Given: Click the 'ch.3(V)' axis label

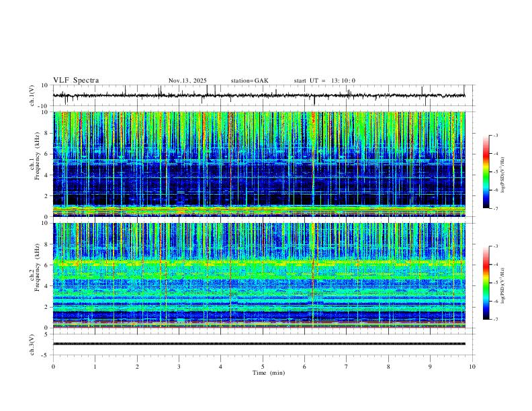Looking at the screenshot, I should pos(32,345).
